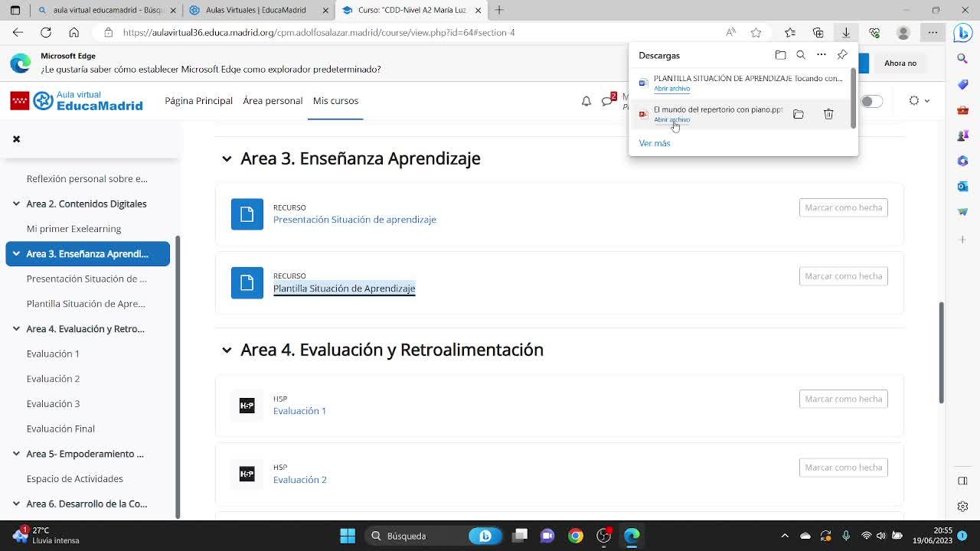Viewport: 980px width, 551px height.
Task: Switch to Aulas Virtuales EducaMadrid tab
Action: [256, 10]
